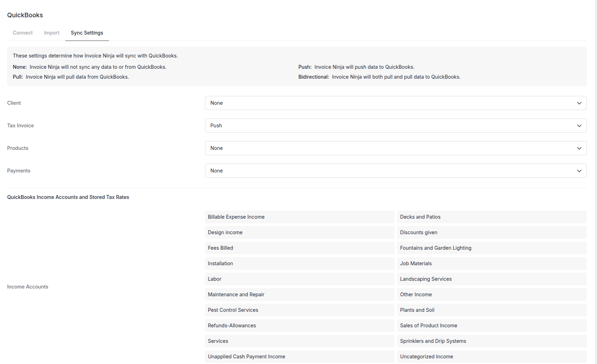Click the Landscaping Services account
The image size is (597, 364).
pyautogui.click(x=492, y=279)
